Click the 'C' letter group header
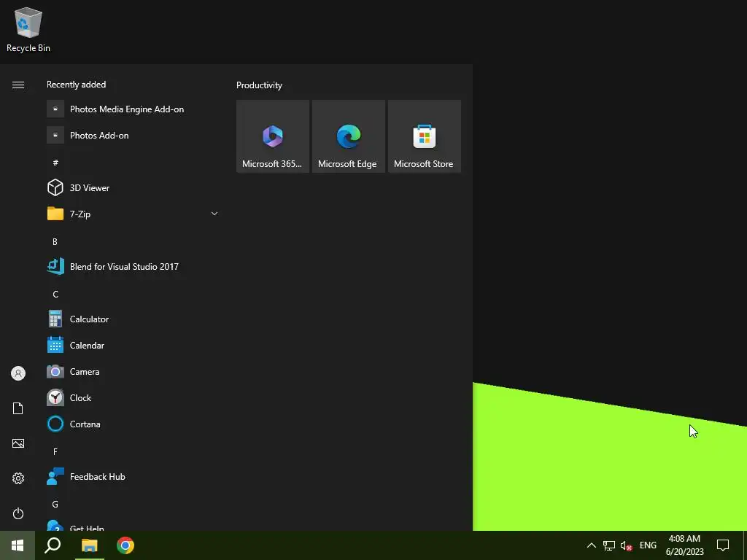 point(55,294)
